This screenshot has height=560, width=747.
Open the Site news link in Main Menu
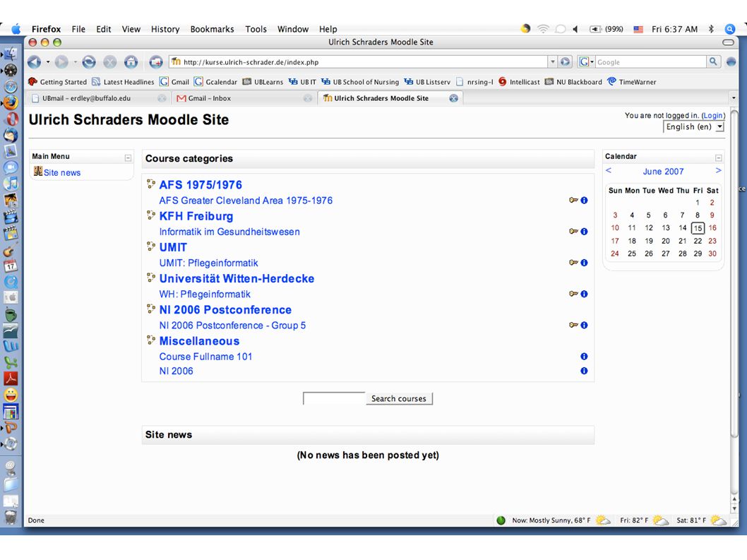[x=62, y=172]
